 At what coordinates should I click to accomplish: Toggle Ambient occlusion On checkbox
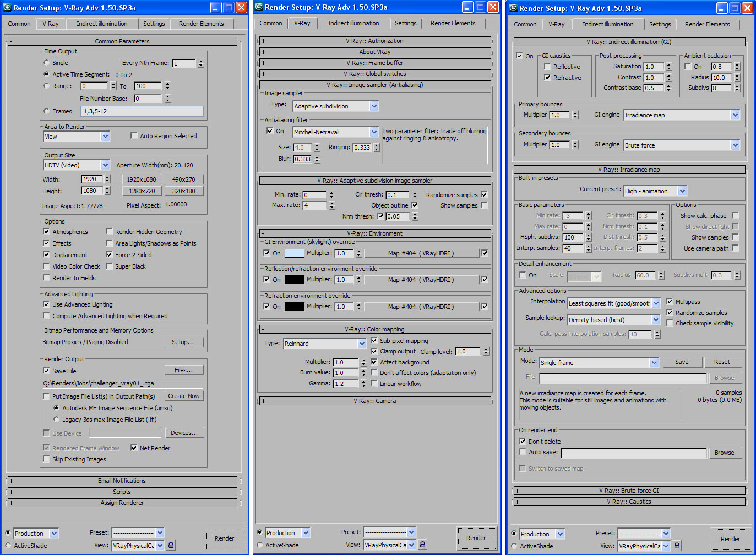[688, 67]
